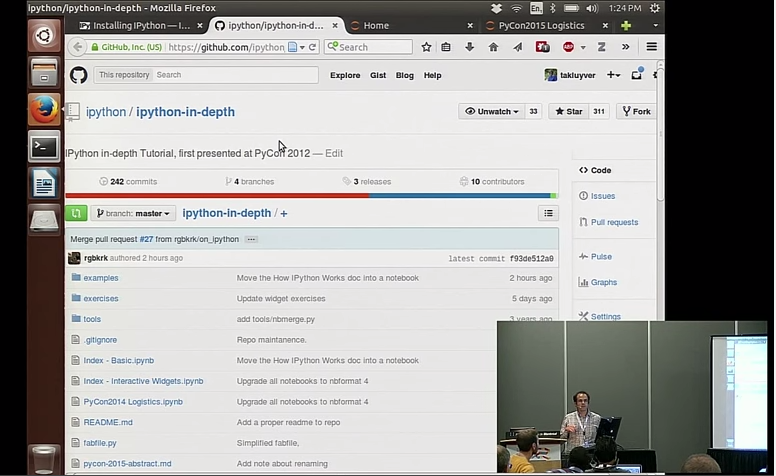
Task: Click the green compare and review button
Action: pos(76,213)
